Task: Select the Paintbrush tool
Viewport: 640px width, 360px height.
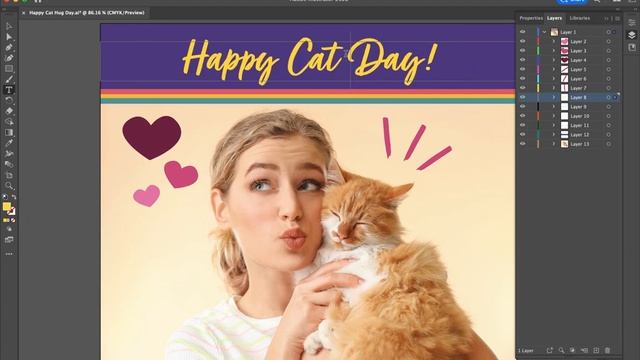Action: (x=9, y=79)
